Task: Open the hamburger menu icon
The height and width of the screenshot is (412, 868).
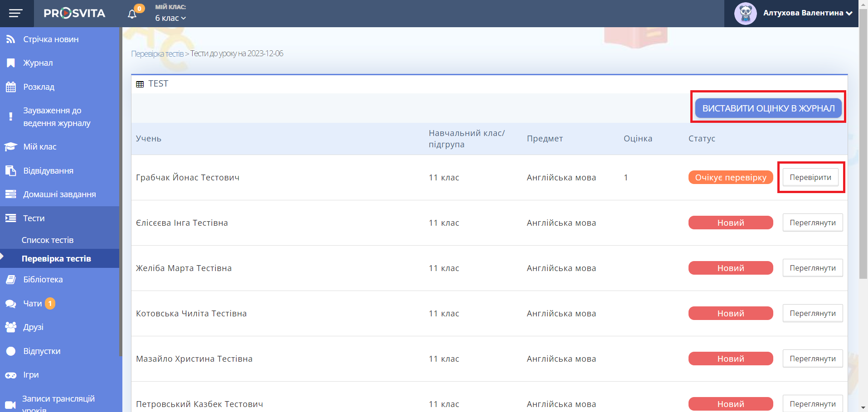Action: [x=16, y=13]
